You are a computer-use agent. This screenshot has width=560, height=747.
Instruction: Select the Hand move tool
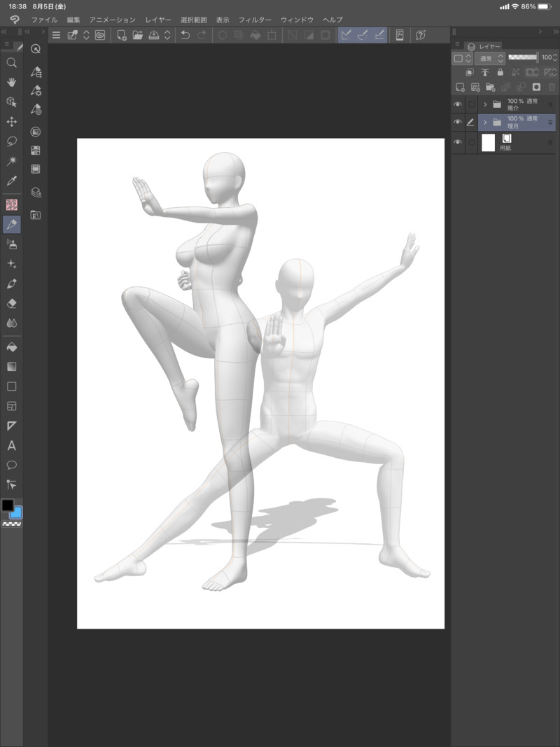[11, 83]
